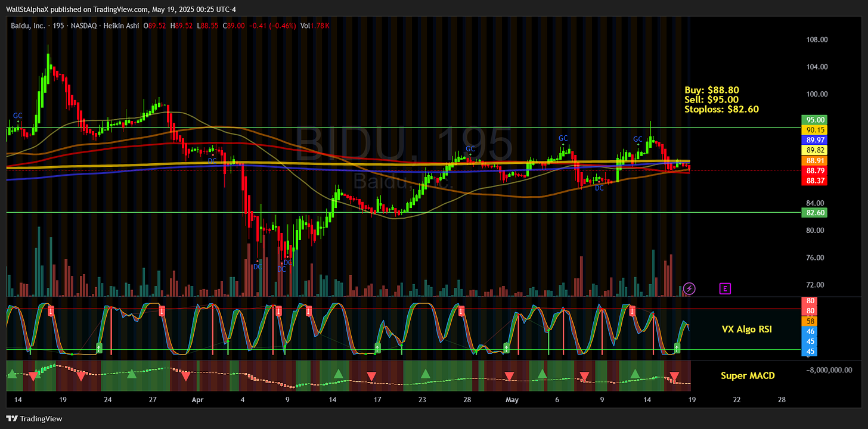Viewport: 868px width, 429px height.
Task: Click the 17 date axis label
Action: click(377, 400)
